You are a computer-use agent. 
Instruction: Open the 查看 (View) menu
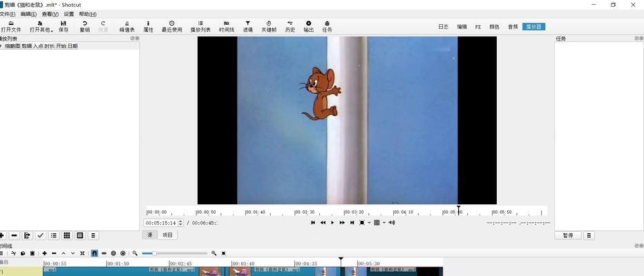[50, 14]
